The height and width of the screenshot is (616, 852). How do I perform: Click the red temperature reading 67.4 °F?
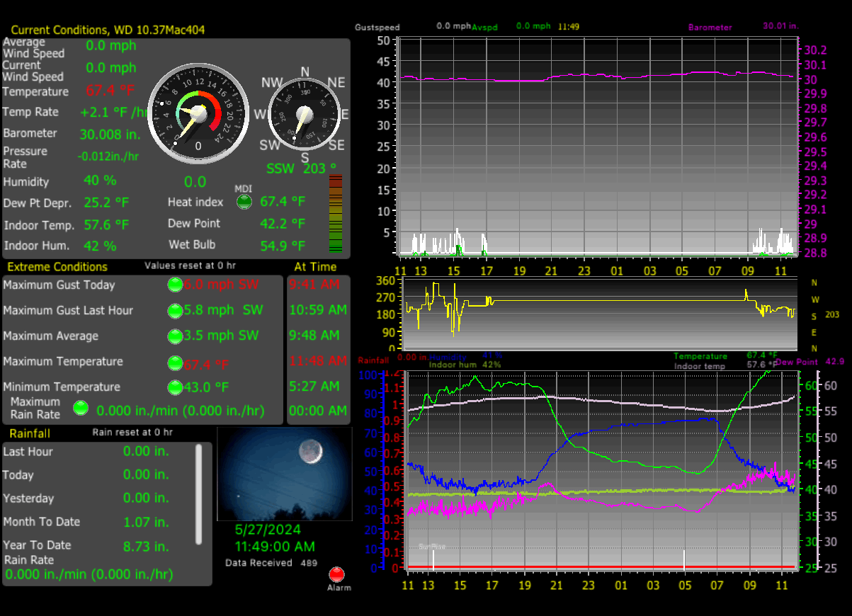[x=110, y=91]
